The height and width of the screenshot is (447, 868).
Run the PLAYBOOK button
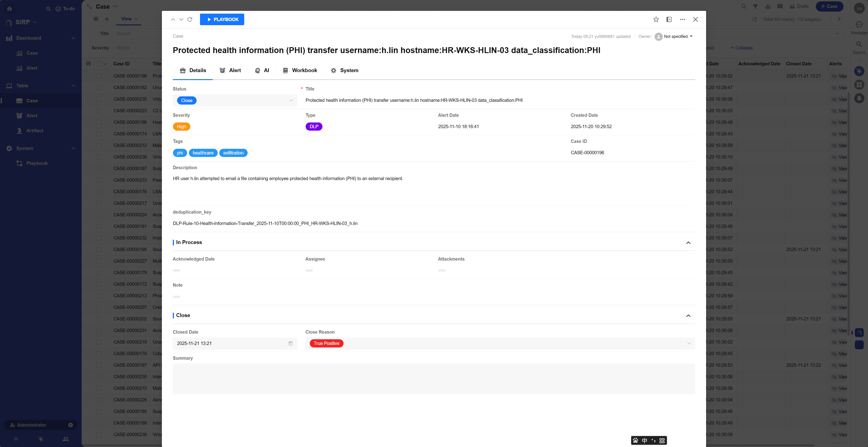(x=222, y=20)
